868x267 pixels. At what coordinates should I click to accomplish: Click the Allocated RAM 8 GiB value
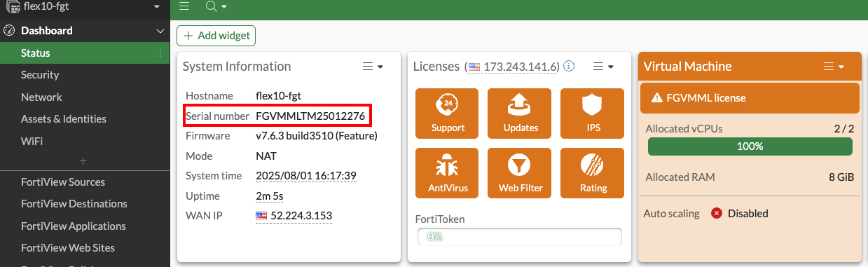pyautogui.click(x=841, y=177)
